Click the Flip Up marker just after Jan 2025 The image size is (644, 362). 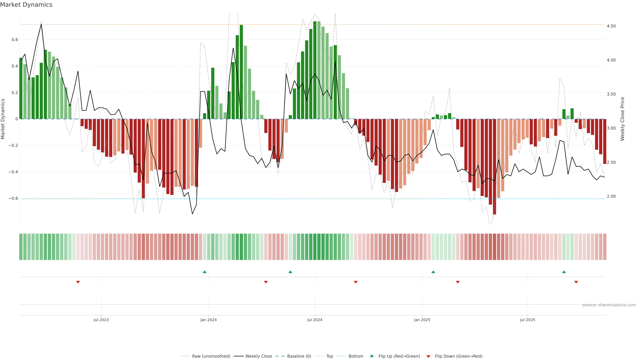[x=433, y=272]
